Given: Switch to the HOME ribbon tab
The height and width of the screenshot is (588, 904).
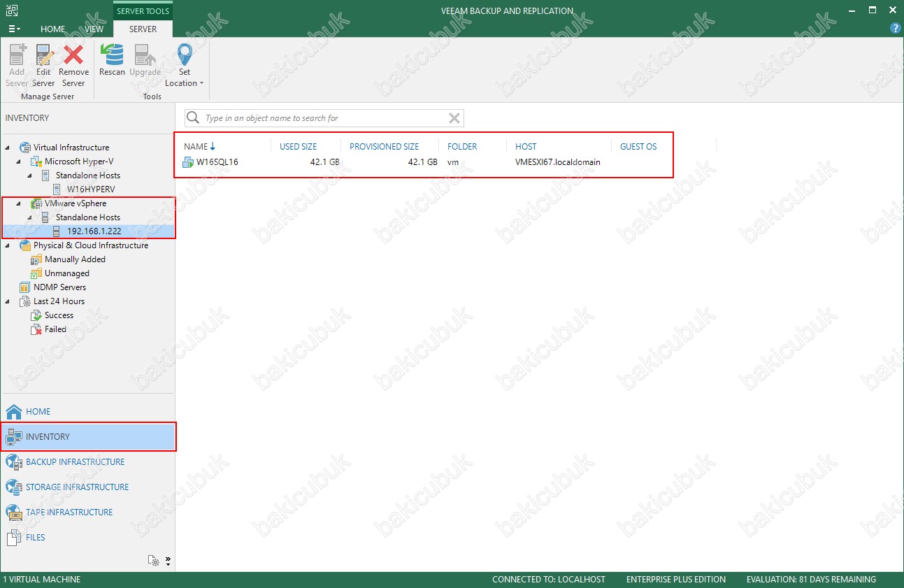Looking at the screenshot, I should [x=53, y=29].
